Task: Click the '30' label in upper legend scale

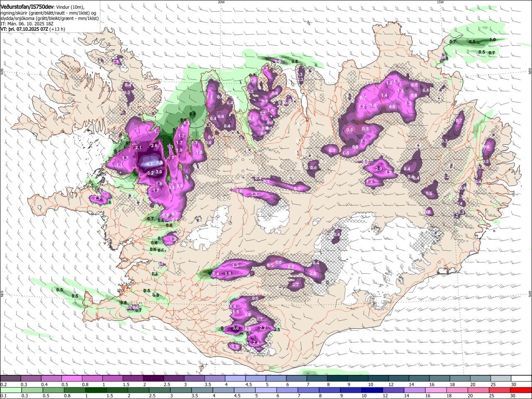Action: (514, 384)
